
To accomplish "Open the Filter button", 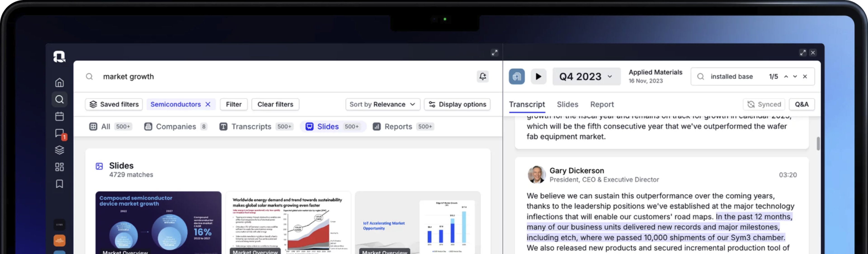I will coord(234,105).
